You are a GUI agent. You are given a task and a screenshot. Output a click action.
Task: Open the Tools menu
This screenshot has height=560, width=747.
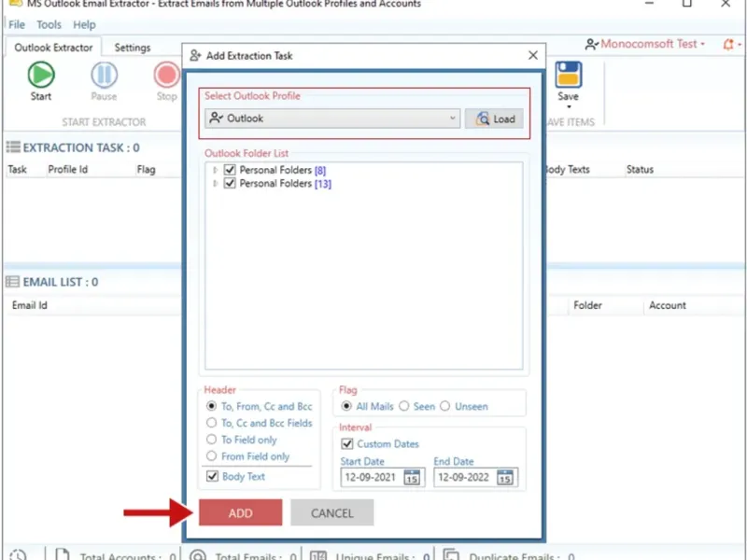pyautogui.click(x=49, y=25)
